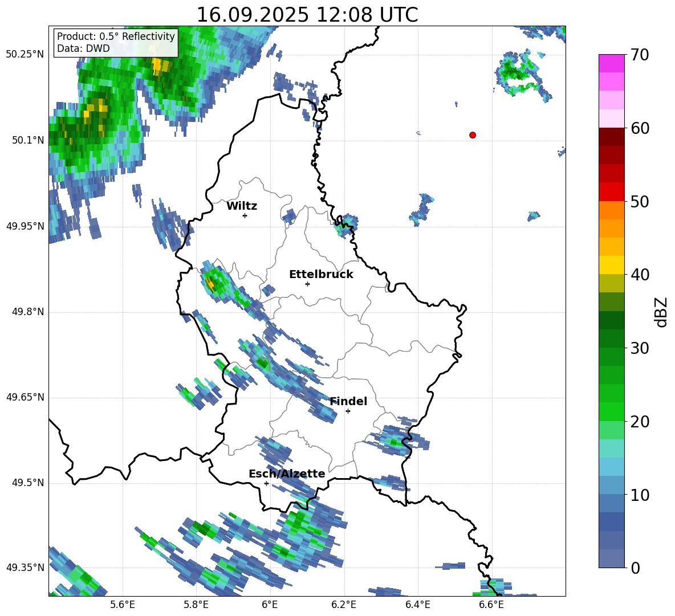
Task: Click the 6.6°E longitude label
Action: pos(491,605)
